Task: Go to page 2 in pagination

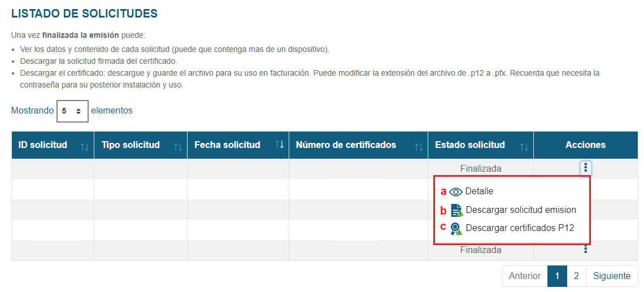Action: [576, 276]
